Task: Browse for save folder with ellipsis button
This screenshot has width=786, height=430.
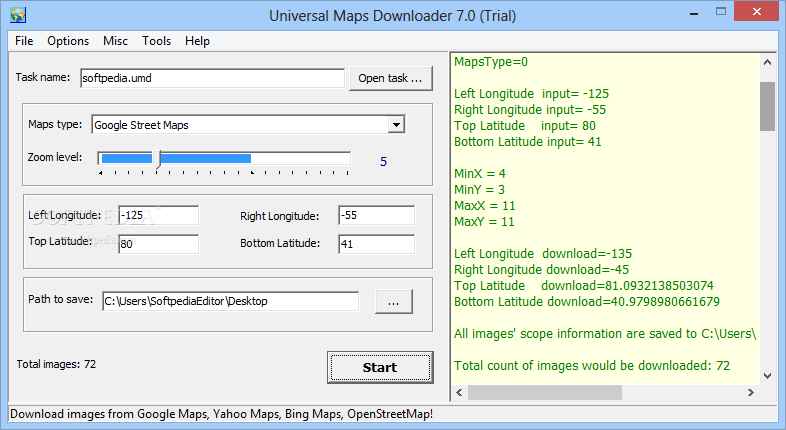Action: click(393, 301)
